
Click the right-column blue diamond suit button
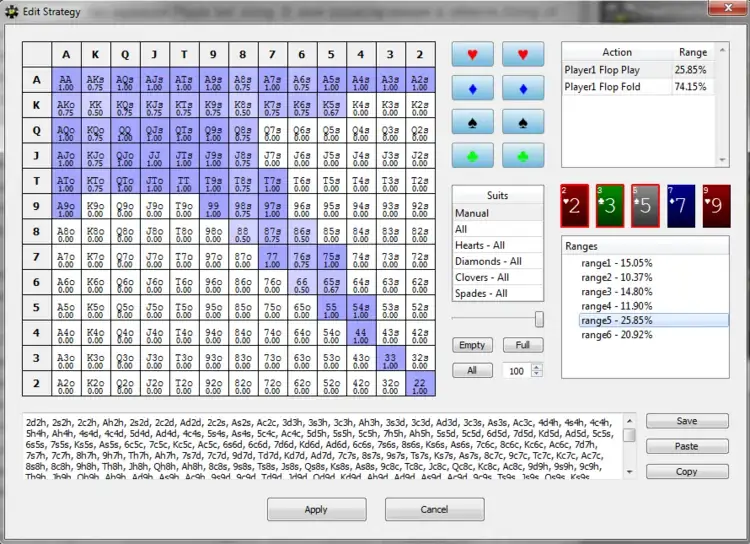(x=523, y=88)
